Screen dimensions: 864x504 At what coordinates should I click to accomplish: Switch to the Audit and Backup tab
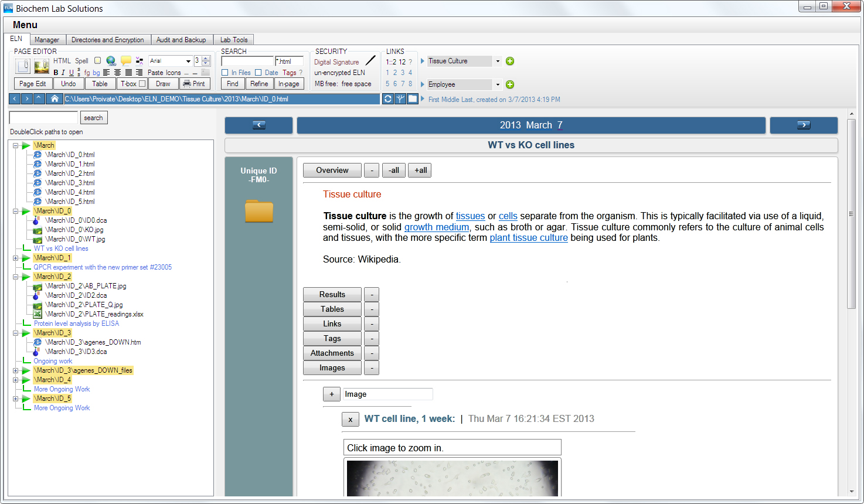coord(181,40)
